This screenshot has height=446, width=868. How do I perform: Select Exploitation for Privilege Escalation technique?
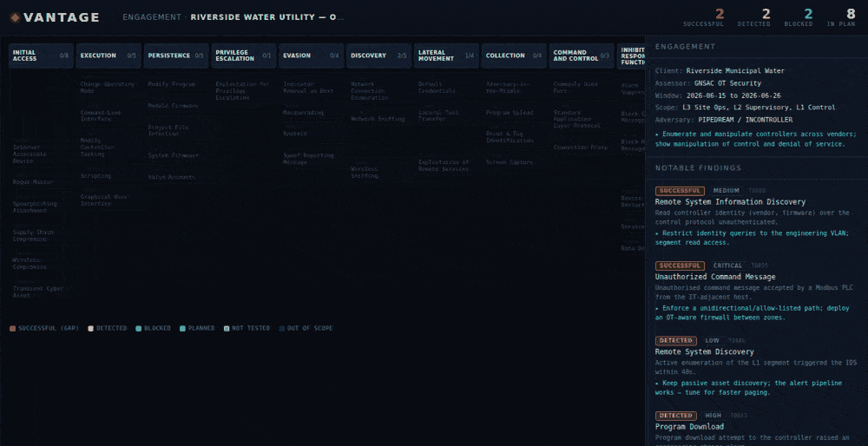pyautogui.click(x=244, y=91)
